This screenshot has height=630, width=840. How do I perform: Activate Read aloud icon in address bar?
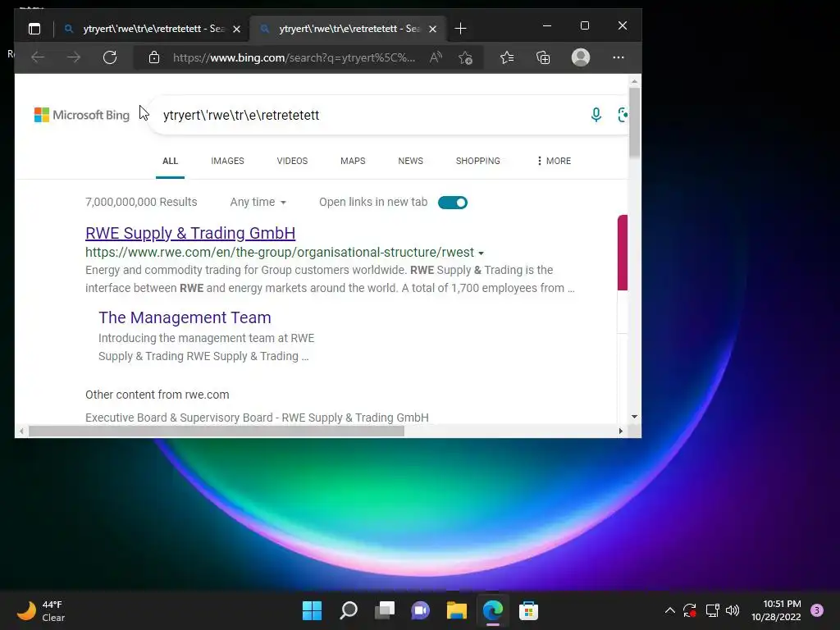pyautogui.click(x=436, y=57)
